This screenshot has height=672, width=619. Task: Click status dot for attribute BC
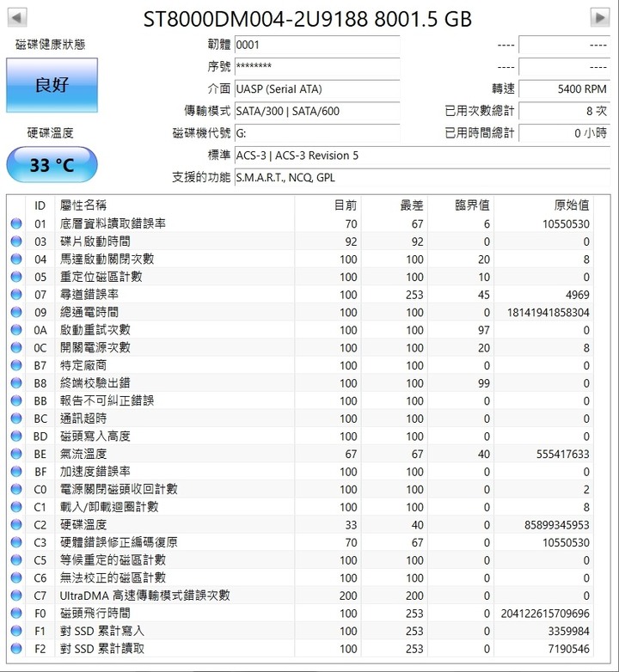[x=16, y=418]
